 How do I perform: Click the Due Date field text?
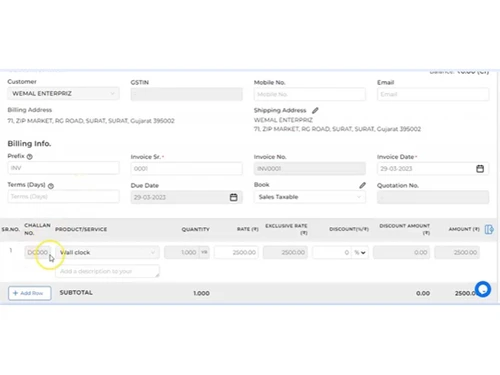click(x=150, y=197)
